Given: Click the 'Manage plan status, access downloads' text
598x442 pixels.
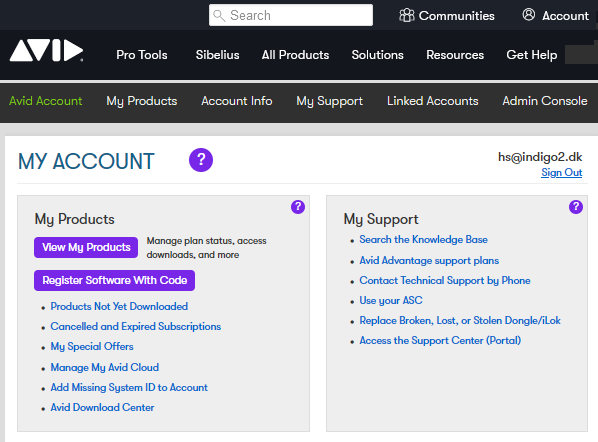Looking at the screenshot, I should coord(206,248).
